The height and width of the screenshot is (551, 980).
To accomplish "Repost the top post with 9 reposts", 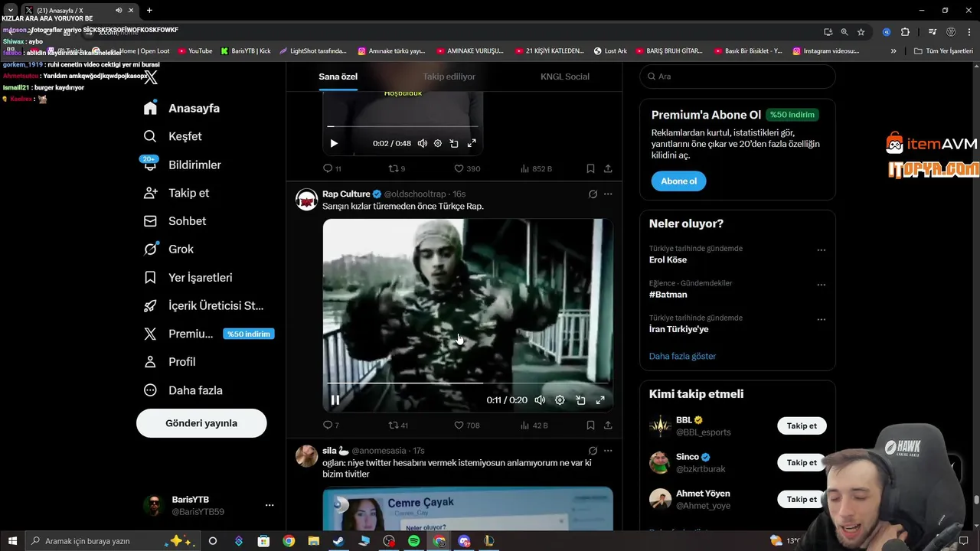I will [397, 168].
